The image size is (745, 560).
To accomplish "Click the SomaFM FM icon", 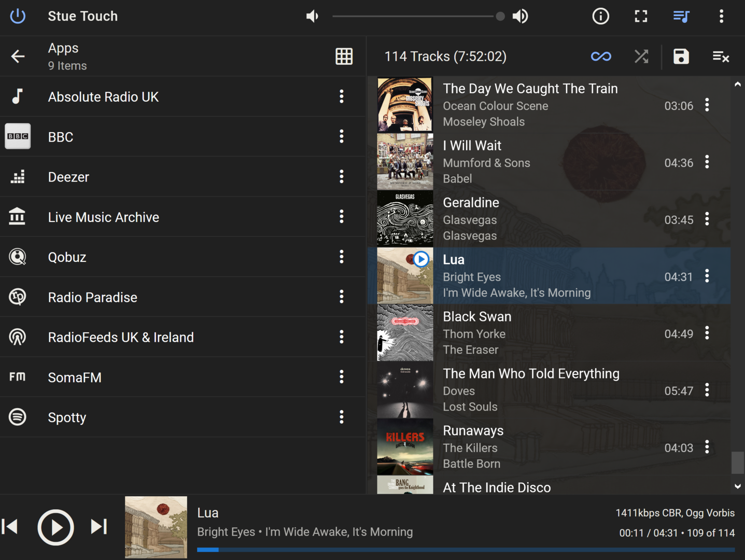I will pos(18,377).
